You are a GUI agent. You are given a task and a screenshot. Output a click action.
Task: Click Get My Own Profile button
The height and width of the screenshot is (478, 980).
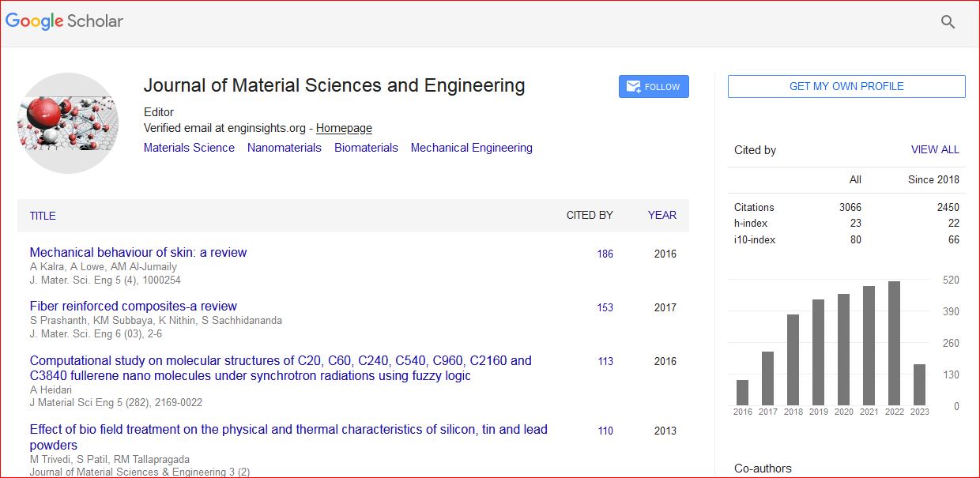click(x=846, y=87)
